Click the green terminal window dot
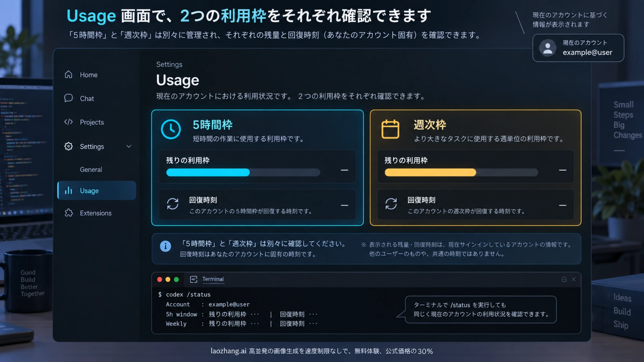644x362 pixels. tap(176, 279)
